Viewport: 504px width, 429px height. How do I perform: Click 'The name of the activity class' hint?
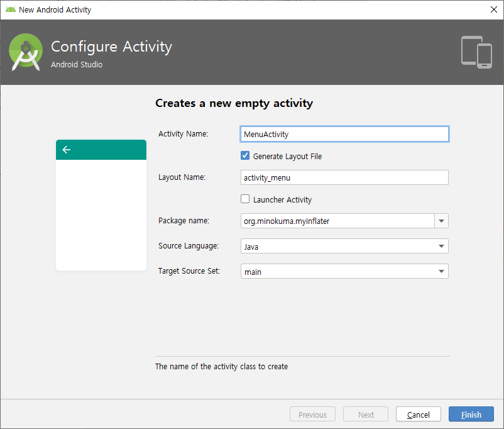click(x=221, y=366)
